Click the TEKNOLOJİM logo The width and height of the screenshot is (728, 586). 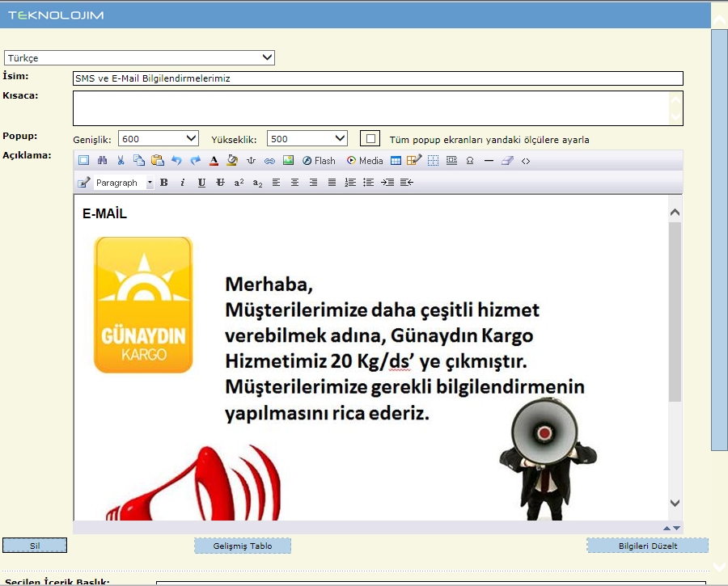(56, 15)
